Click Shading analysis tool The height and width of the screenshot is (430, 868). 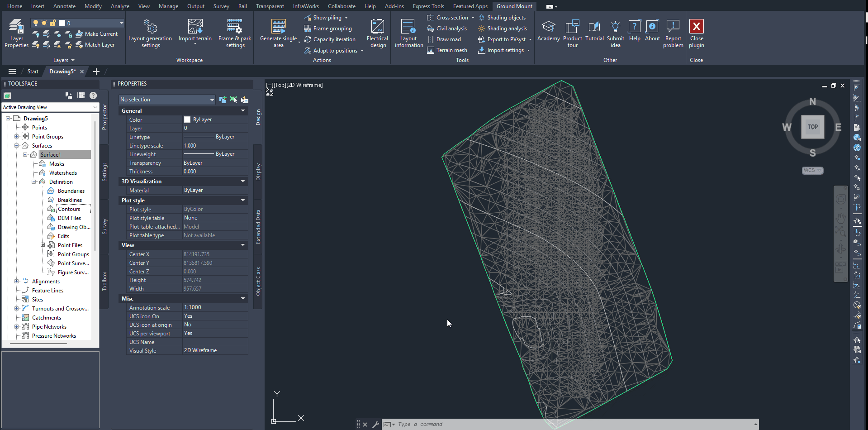pyautogui.click(x=503, y=29)
